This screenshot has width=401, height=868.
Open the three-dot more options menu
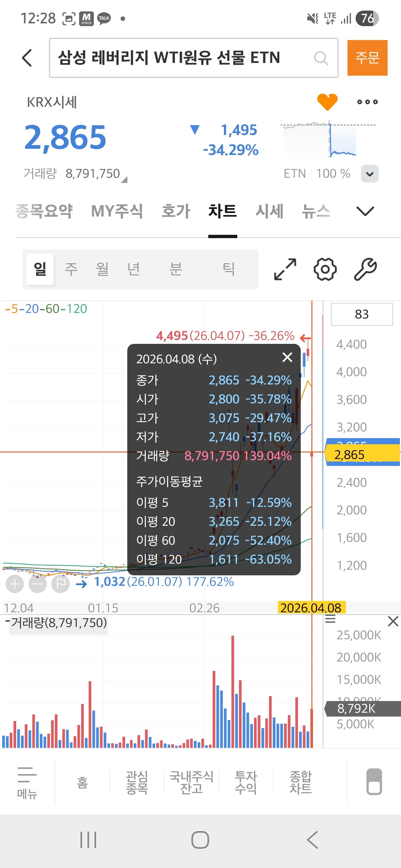[367, 102]
